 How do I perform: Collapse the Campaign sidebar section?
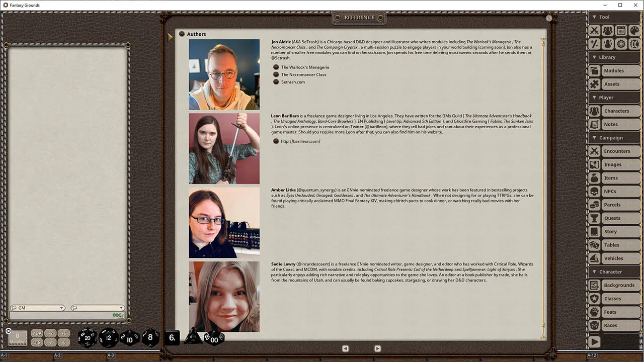click(x=614, y=138)
